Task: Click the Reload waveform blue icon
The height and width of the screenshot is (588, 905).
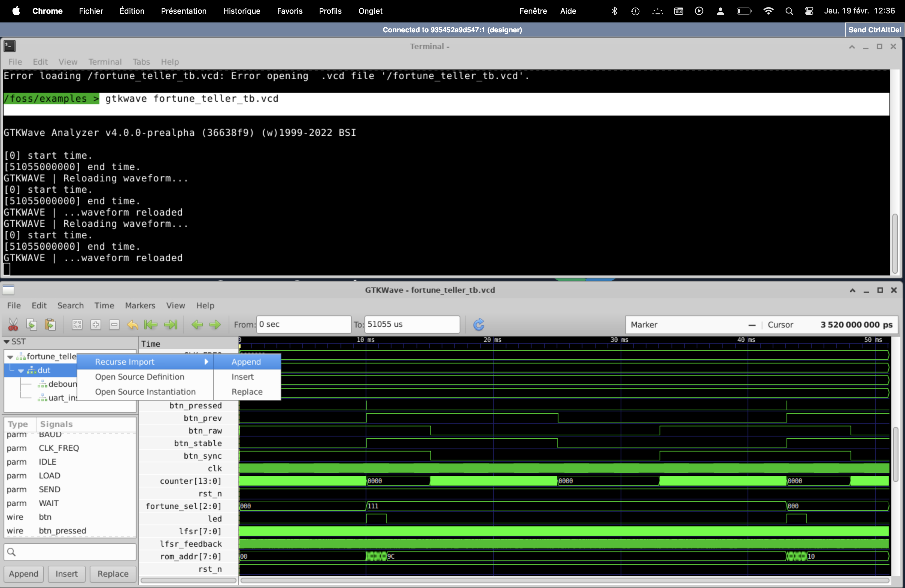Action: [479, 325]
